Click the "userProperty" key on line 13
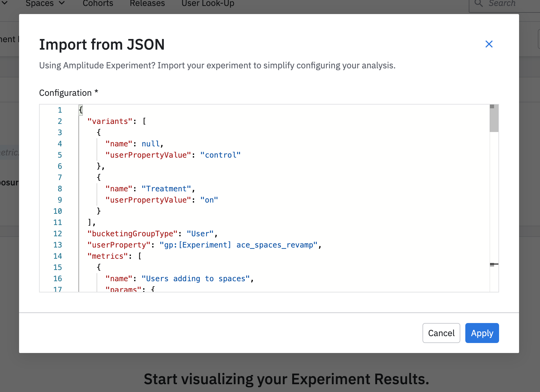540x392 pixels. tap(119, 245)
